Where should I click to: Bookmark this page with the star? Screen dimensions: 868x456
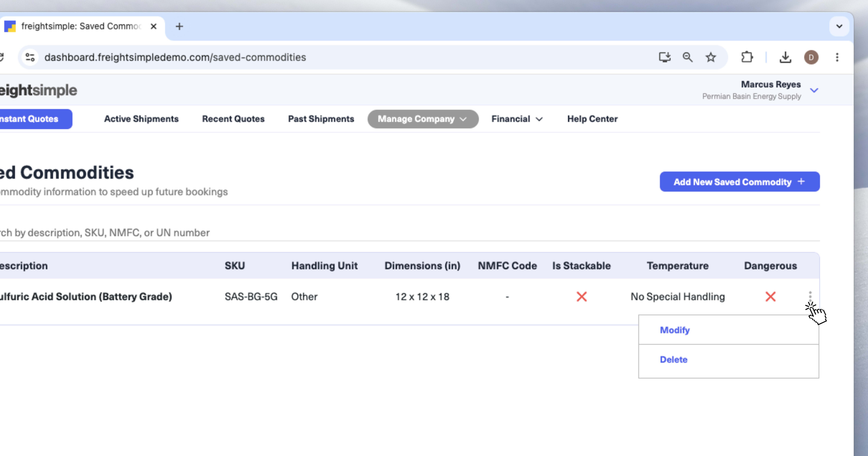tap(711, 57)
